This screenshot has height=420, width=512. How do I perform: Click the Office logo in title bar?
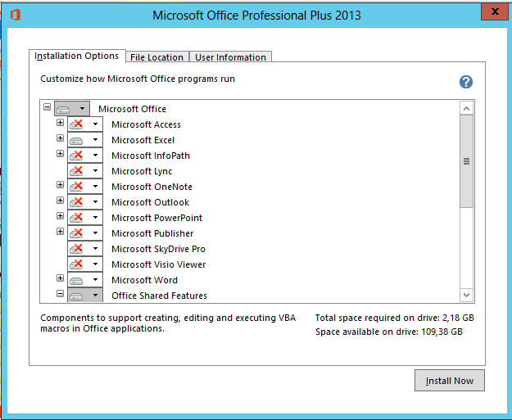(16, 15)
